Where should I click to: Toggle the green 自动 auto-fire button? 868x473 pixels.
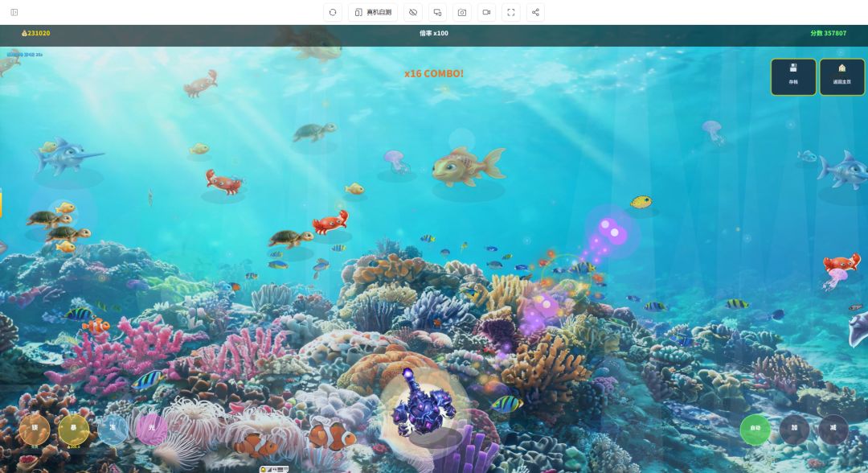click(755, 429)
